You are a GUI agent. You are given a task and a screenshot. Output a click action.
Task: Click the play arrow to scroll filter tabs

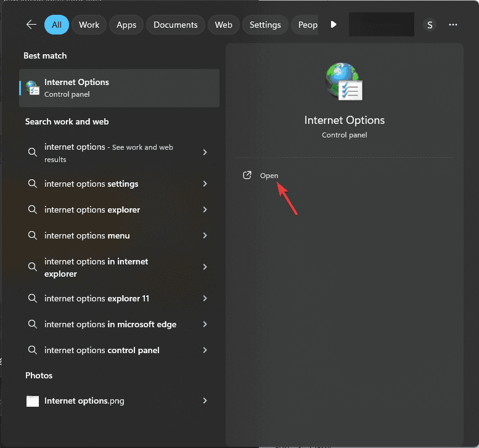coord(334,25)
